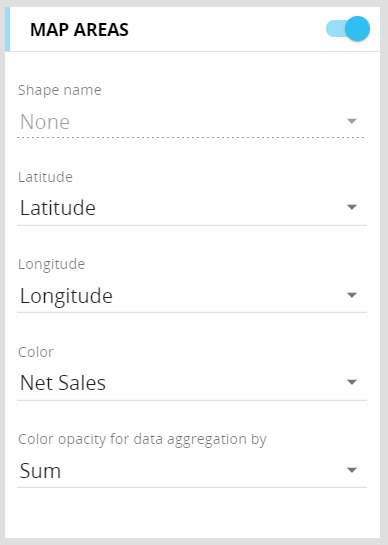Turn off the MAP AREAS toggle switch
This screenshot has width=388, height=545.
coord(348,29)
